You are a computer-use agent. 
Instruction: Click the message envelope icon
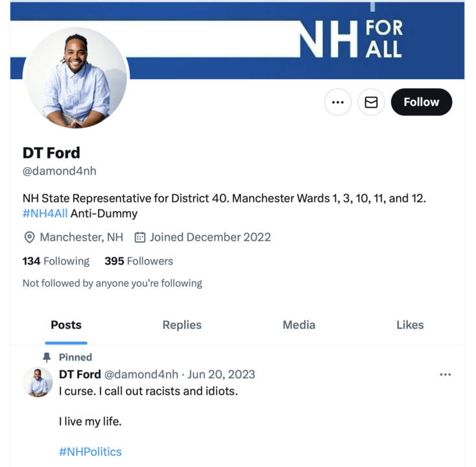pos(371,102)
